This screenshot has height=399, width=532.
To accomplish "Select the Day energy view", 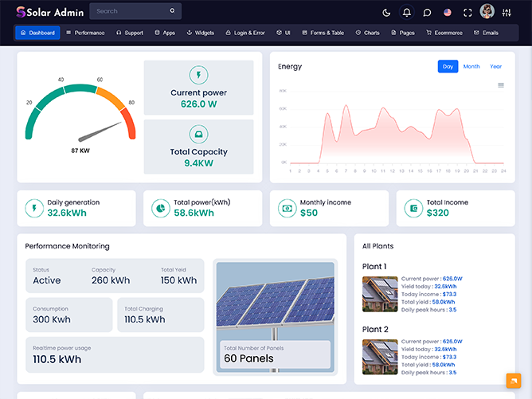I will pos(448,67).
